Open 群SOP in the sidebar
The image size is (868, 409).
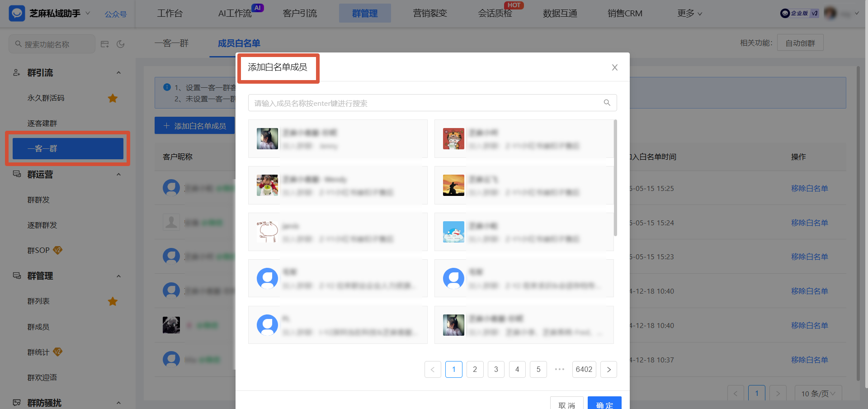tap(38, 250)
